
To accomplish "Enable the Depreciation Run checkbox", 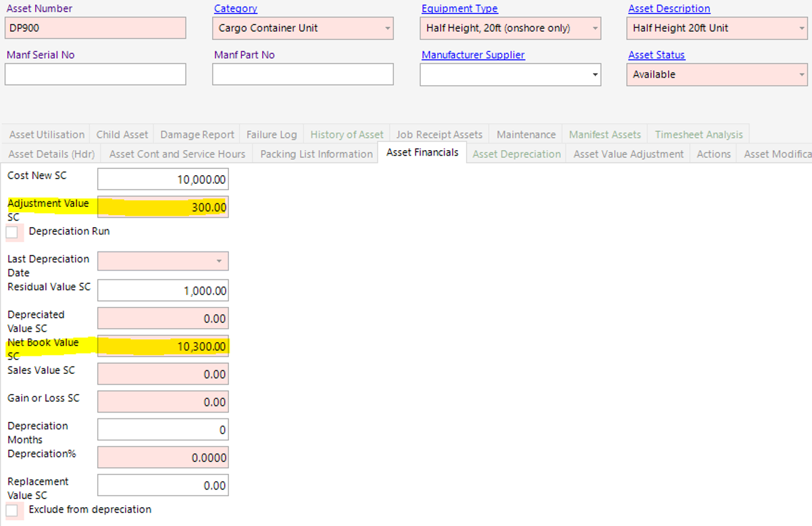I will point(13,233).
